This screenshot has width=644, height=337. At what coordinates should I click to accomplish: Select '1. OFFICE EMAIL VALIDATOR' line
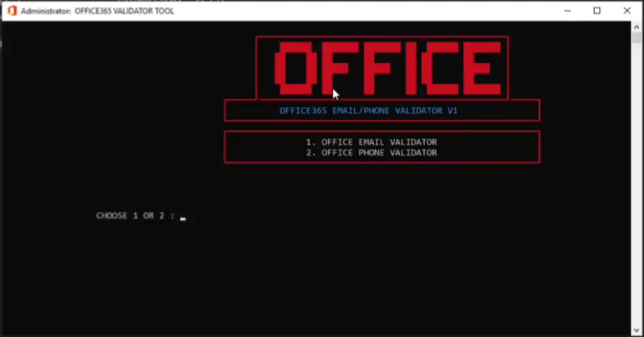pyautogui.click(x=371, y=142)
